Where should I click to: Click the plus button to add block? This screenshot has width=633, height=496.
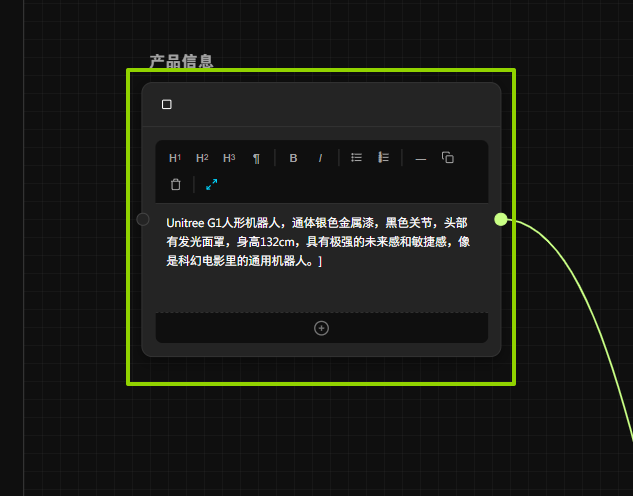pyautogui.click(x=321, y=328)
